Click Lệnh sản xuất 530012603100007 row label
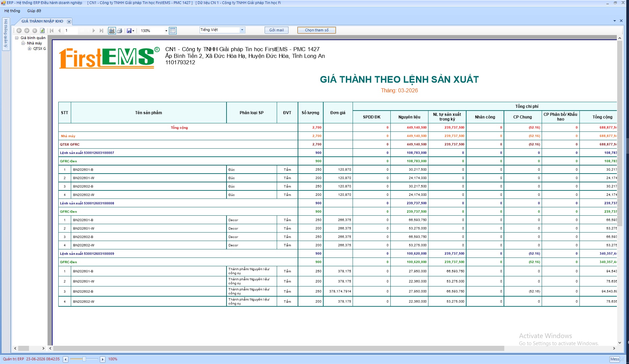 click(x=87, y=153)
